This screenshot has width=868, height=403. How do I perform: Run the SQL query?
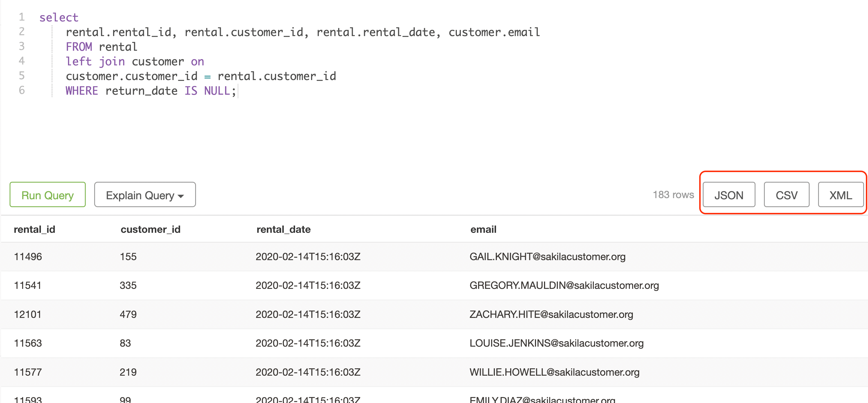(x=47, y=195)
